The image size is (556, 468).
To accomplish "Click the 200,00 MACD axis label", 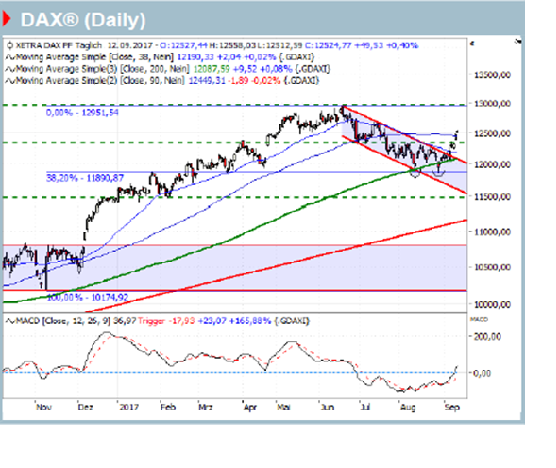I will [x=487, y=336].
